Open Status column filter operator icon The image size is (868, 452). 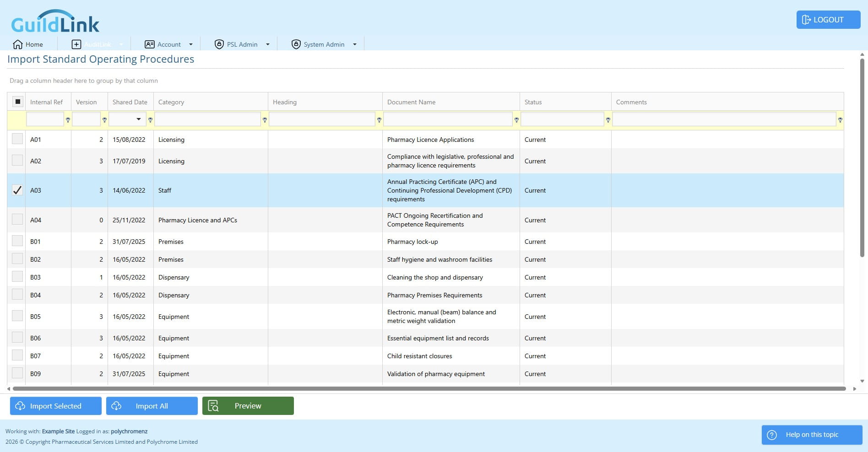608,120
